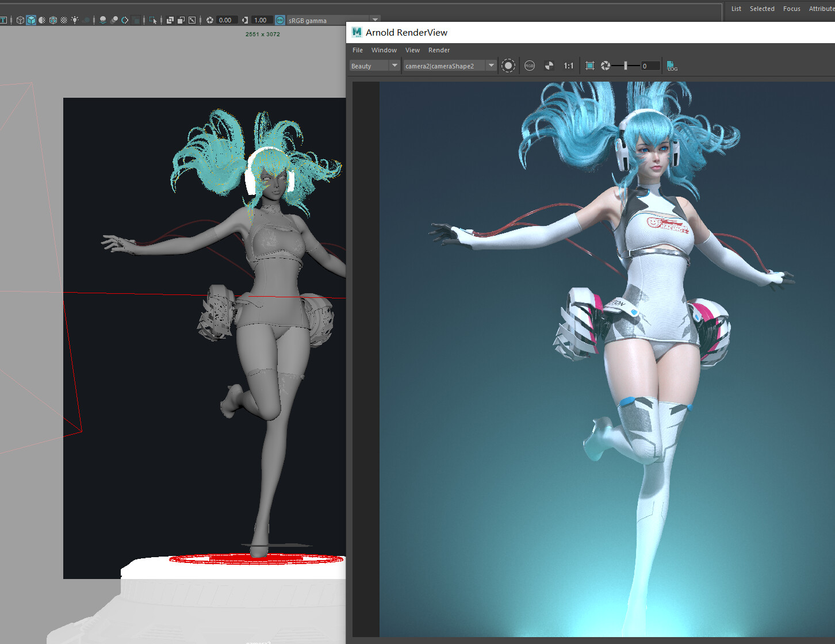
Task: Open Focus menu in Attribute Editor
Action: coord(791,9)
